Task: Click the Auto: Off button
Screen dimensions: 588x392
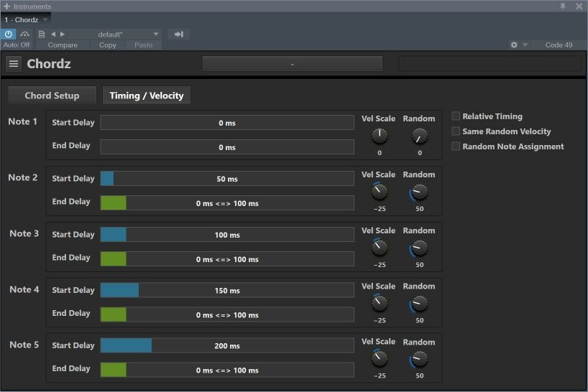Action: 17,45
